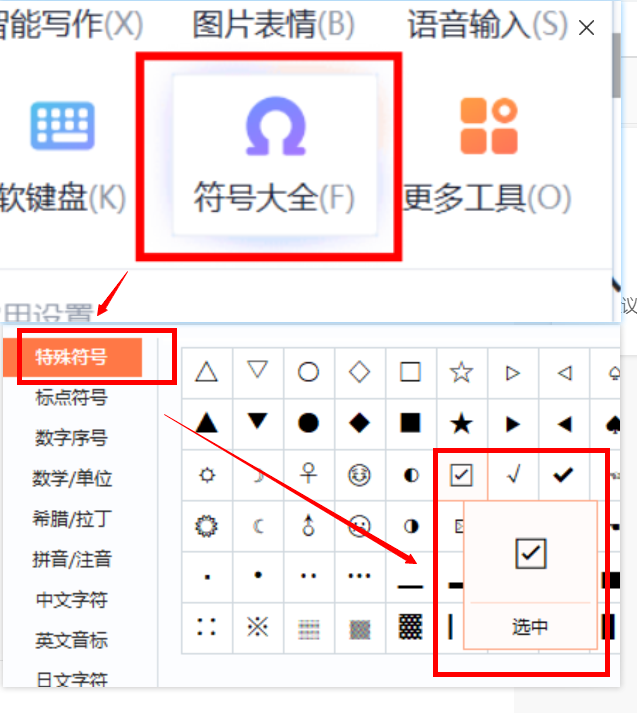Select the 特殊符号 category tab
Screen dimensions: 637x713
pos(73,357)
